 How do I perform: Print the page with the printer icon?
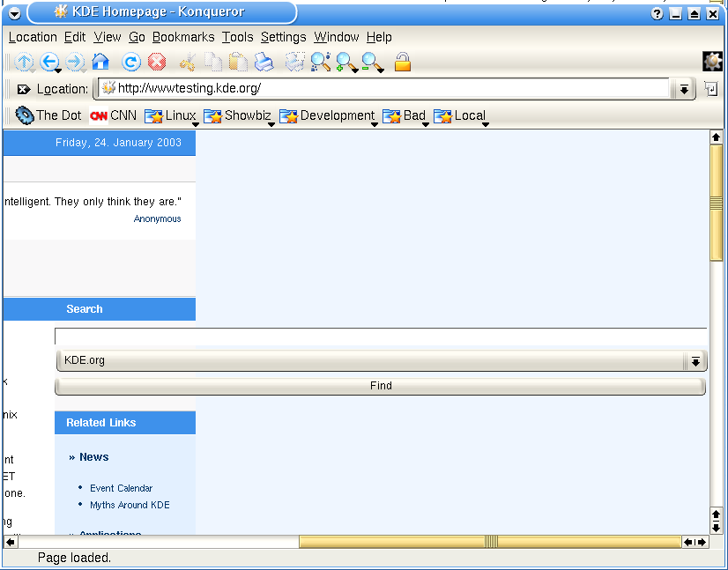pos(264,63)
